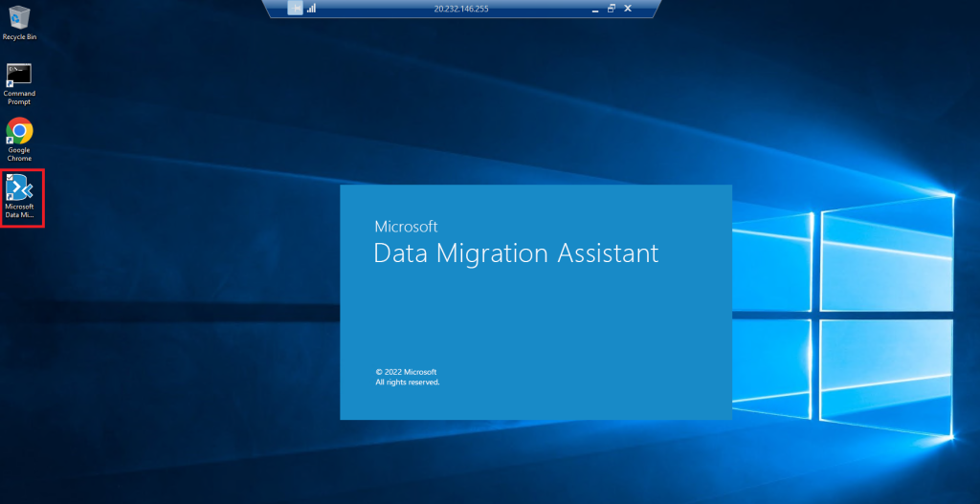Select the Command Prompt shortcut icon
980x504 pixels.
tap(19, 84)
